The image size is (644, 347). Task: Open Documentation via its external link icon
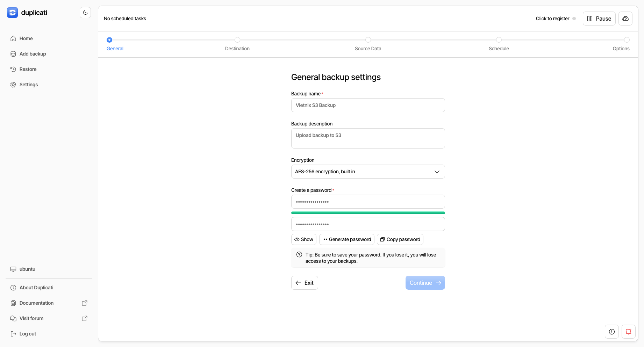tap(85, 303)
